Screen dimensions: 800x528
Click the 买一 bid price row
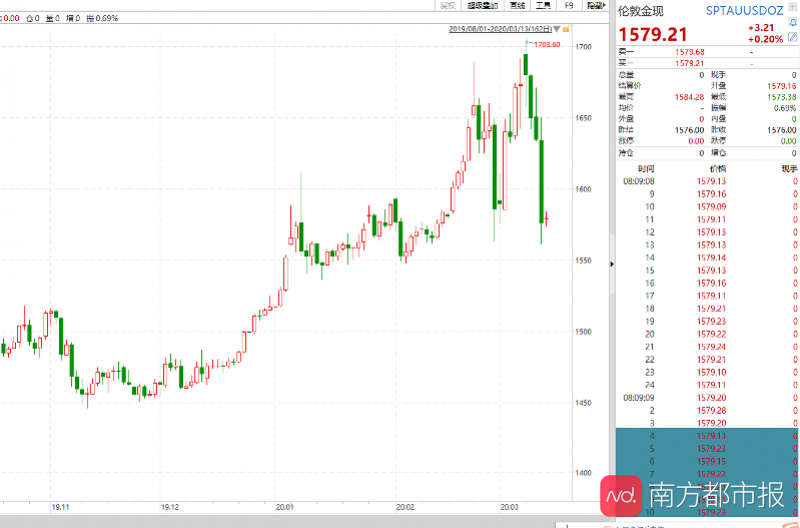707,63
